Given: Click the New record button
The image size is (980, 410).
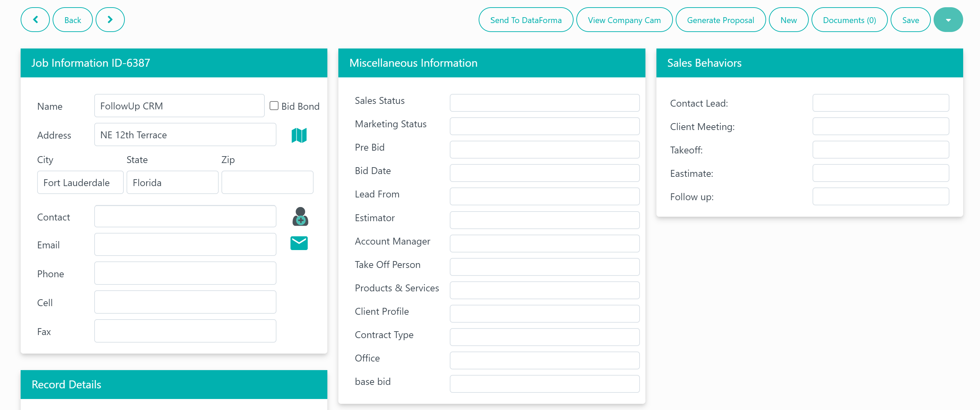Looking at the screenshot, I should coord(788,20).
